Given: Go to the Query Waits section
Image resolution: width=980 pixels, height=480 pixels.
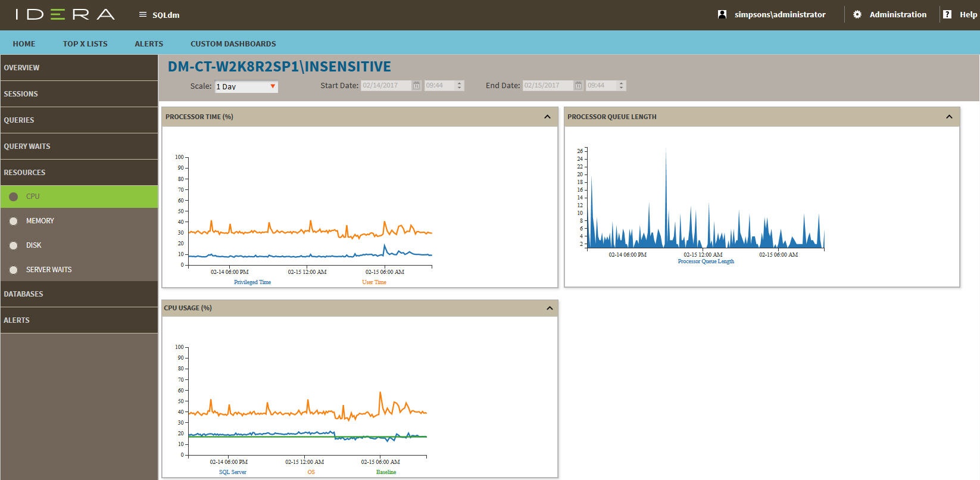Looking at the screenshot, I should 27,147.
